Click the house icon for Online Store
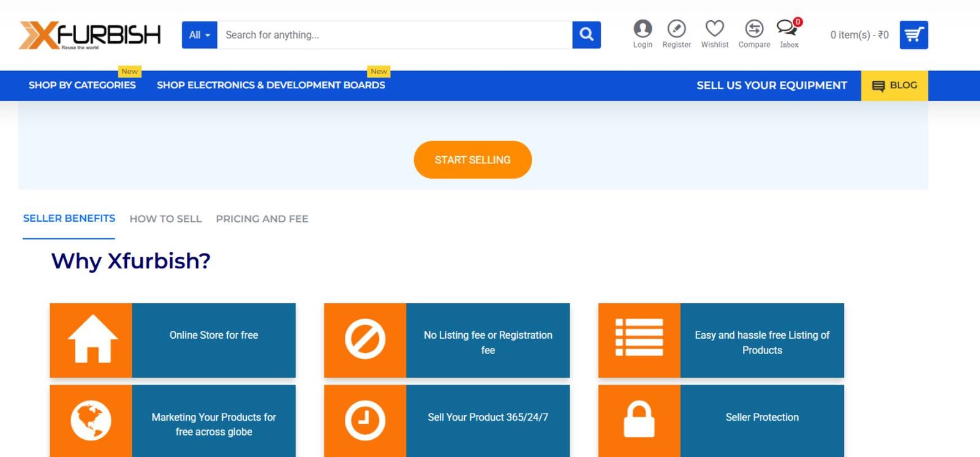Image resolution: width=980 pixels, height=457 pixels. pyautogui.click(x=92, y=340)
